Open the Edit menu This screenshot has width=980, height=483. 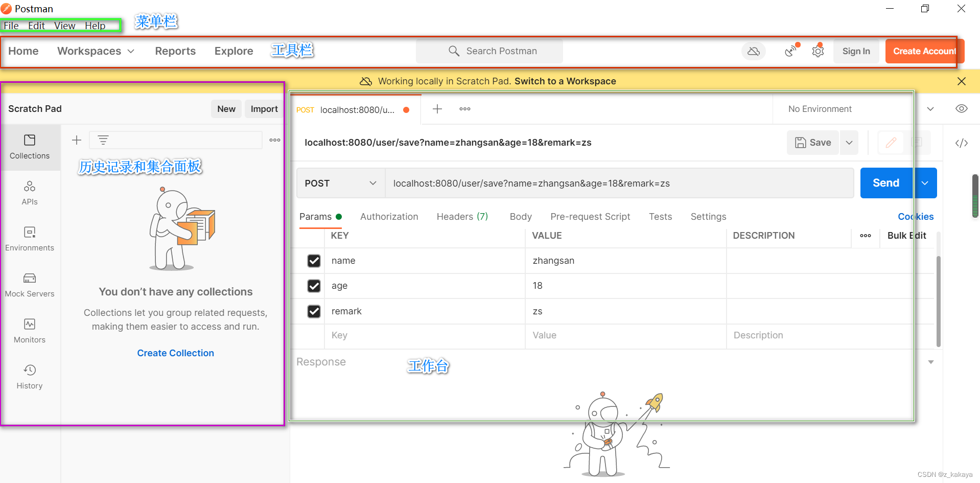[36, 26]
